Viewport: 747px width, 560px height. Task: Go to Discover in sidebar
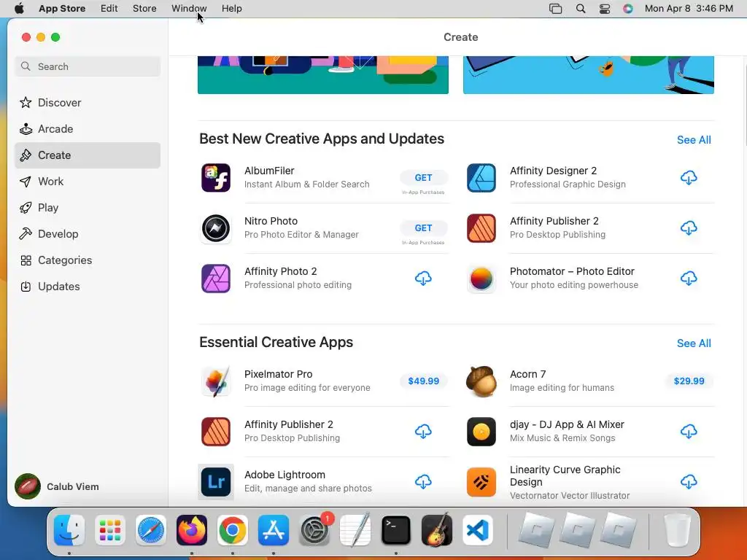pos(88,102)
